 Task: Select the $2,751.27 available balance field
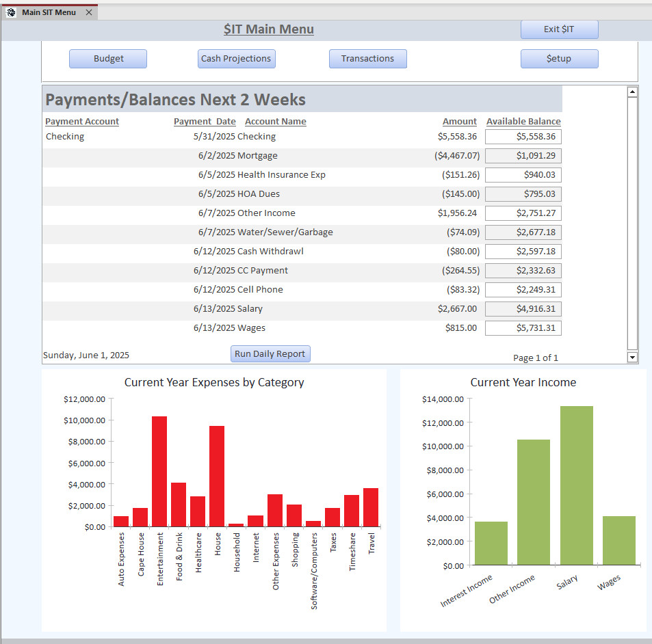coord(523,213)
